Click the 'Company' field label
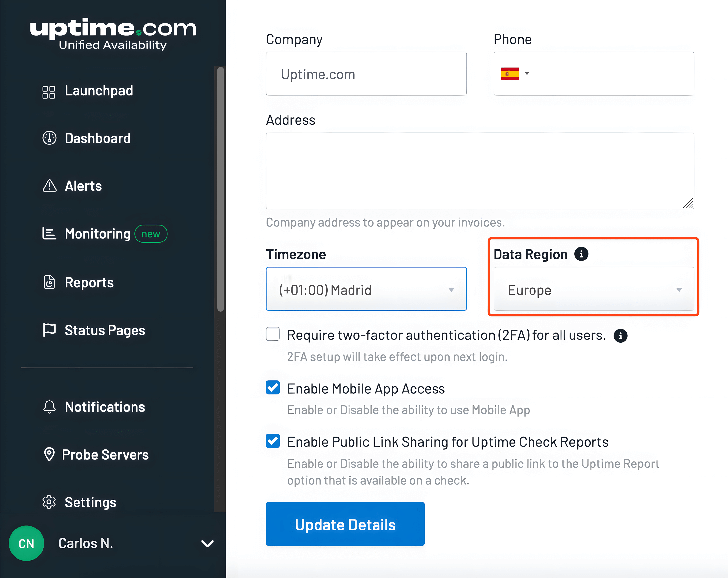 point(294,40)
